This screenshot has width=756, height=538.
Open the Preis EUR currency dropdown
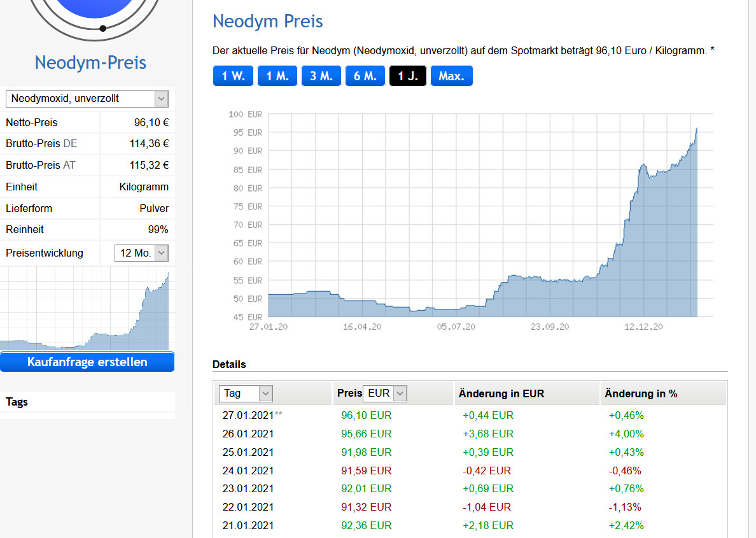tap(385, 393)
